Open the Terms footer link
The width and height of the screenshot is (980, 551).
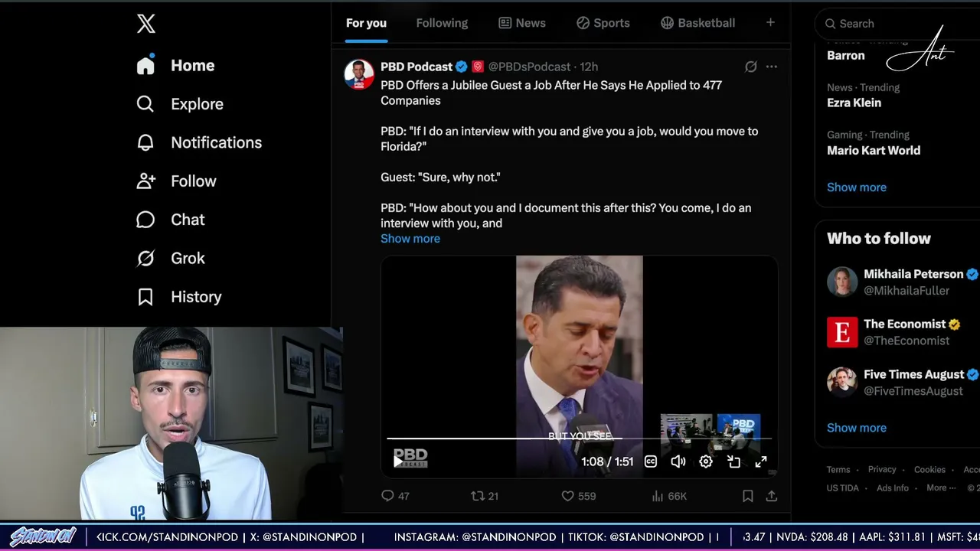[838, 470]
